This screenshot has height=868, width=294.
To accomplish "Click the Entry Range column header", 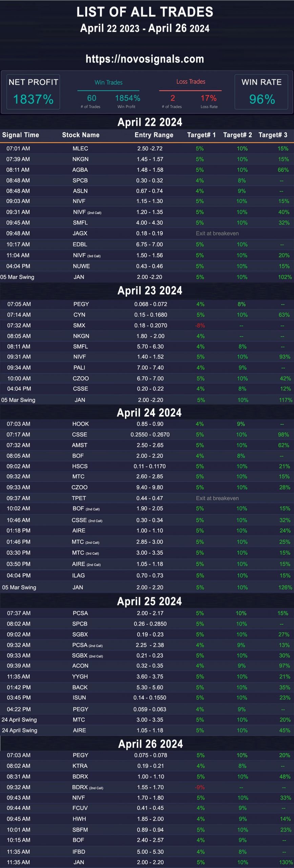I will click(154, 135).
